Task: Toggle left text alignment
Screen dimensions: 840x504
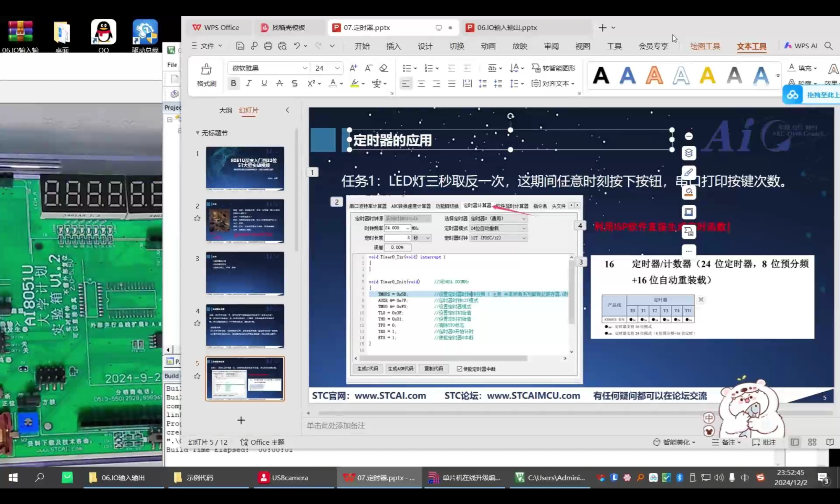Action: point(405,83)
